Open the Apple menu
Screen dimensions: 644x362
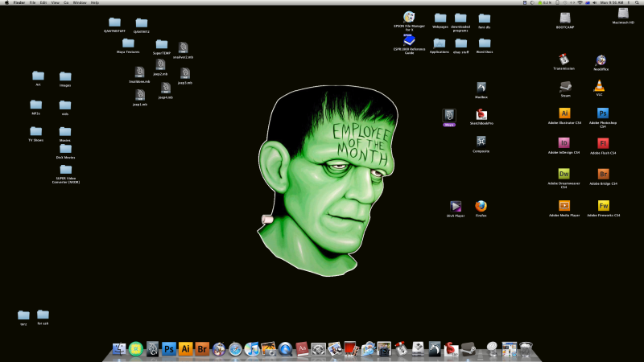pos(6,2)
